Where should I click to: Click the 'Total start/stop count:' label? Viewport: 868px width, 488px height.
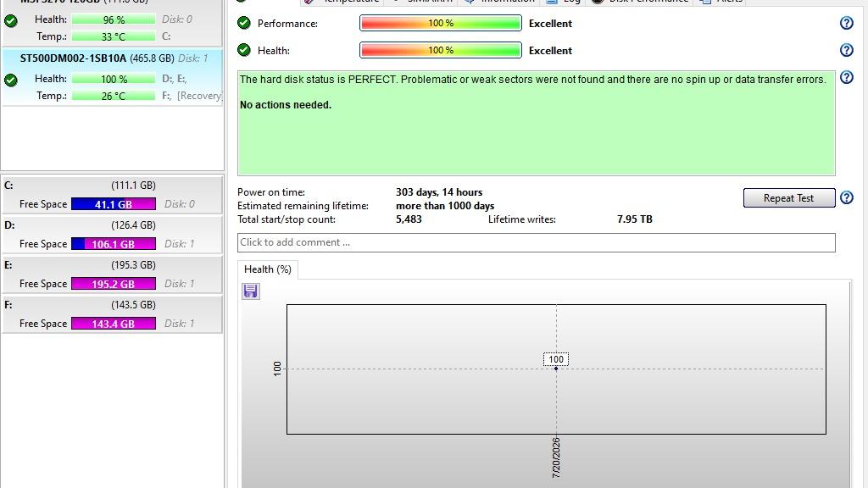click(287, 219)
